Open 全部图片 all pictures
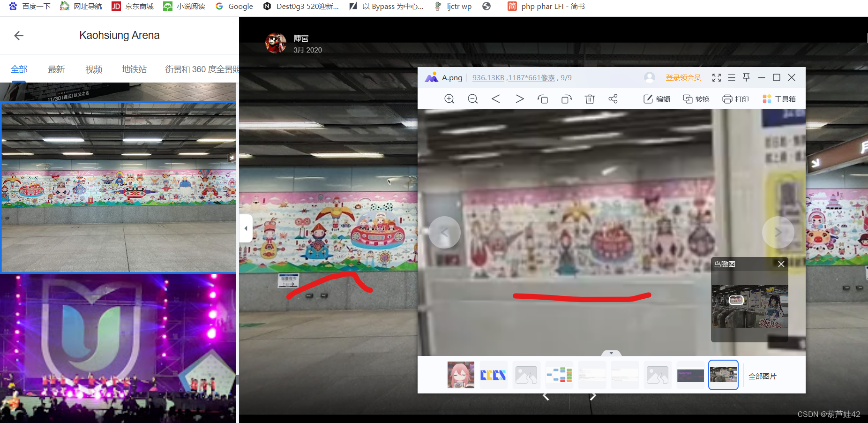Viewport: 868px width, 423px height. [x=762, y=376]
